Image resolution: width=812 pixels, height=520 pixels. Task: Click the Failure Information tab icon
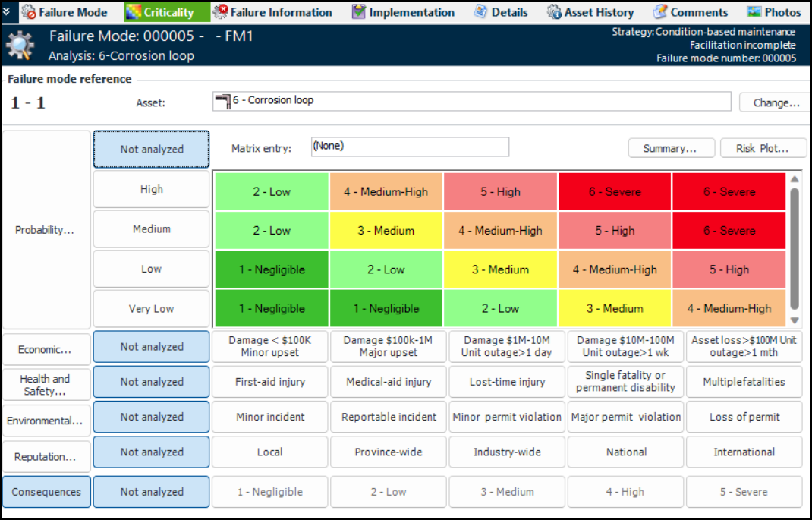221,12
